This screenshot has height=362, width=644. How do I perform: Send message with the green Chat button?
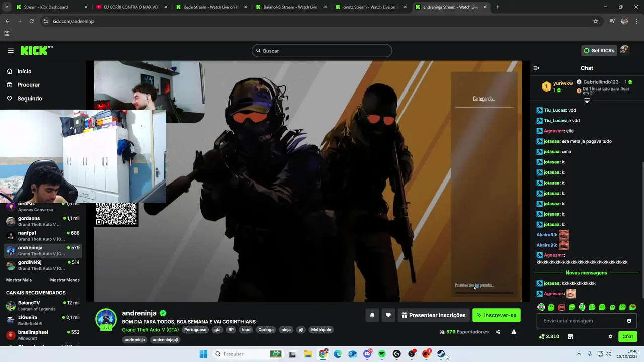click(x=628, y=336)
